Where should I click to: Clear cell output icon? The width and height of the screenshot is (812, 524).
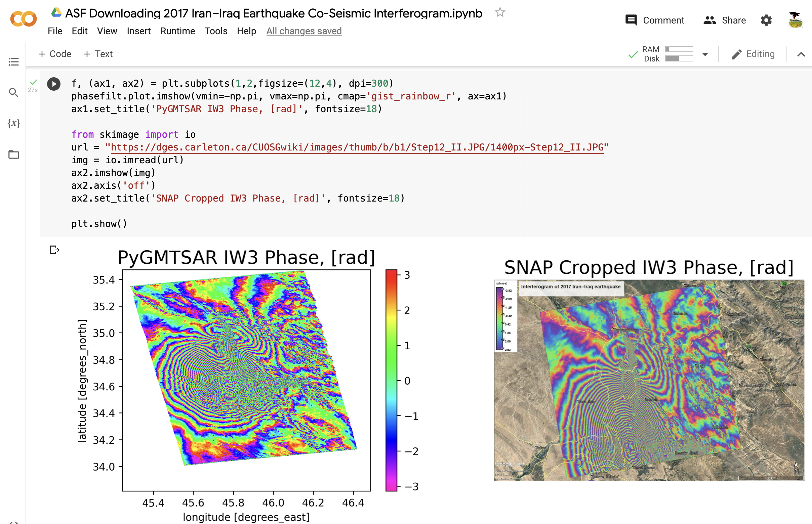click(x=54, y=250)
